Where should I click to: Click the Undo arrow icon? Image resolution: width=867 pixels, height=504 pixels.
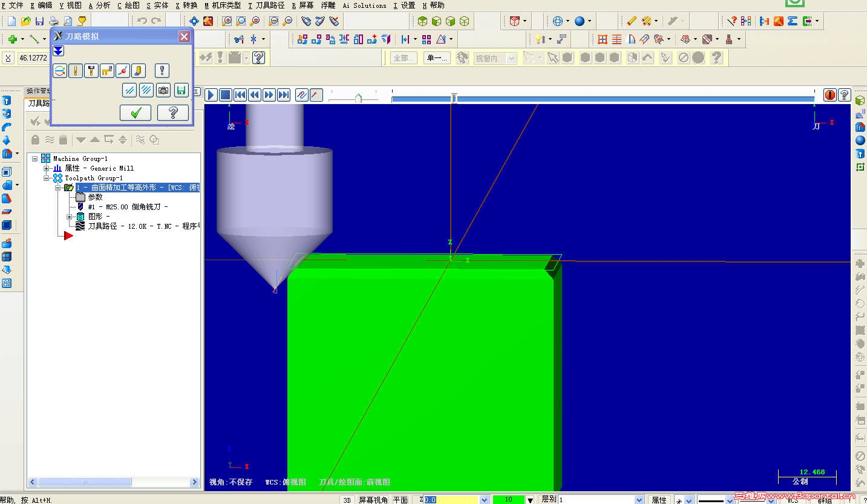point(142,21)
